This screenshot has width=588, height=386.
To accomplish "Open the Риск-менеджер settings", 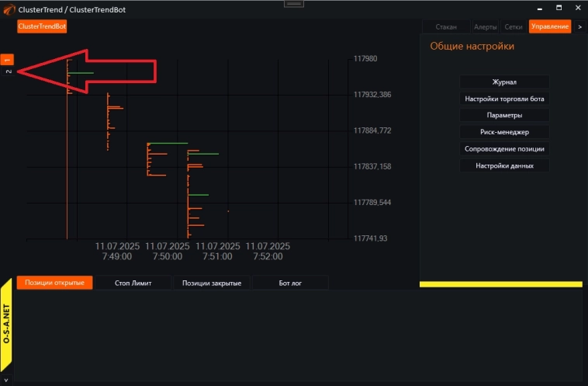I will 504,132.
